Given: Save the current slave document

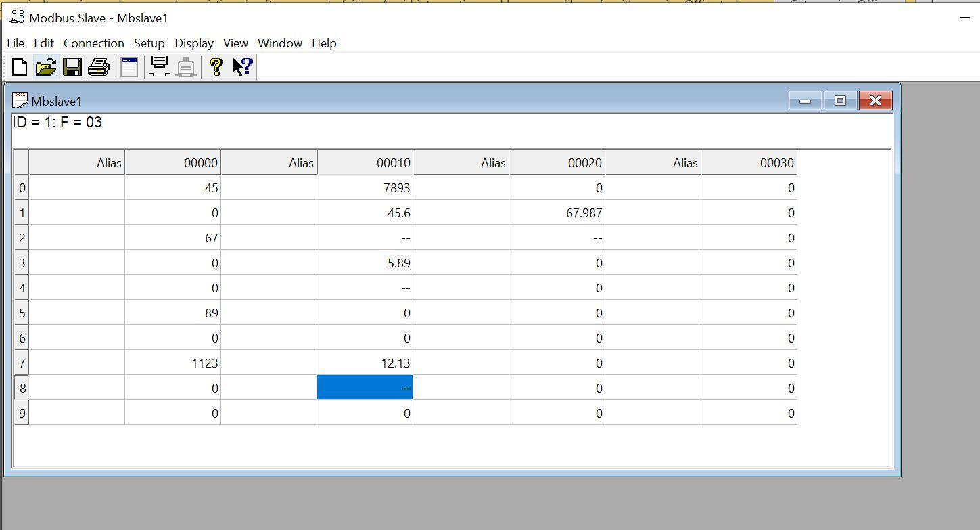Looking at the screenshot, I should point(72,66).
